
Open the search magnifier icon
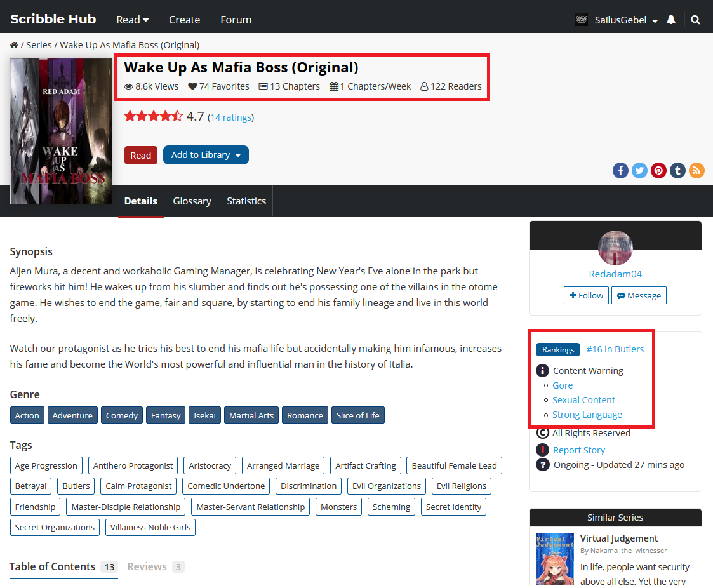click(x=695, y=20)
